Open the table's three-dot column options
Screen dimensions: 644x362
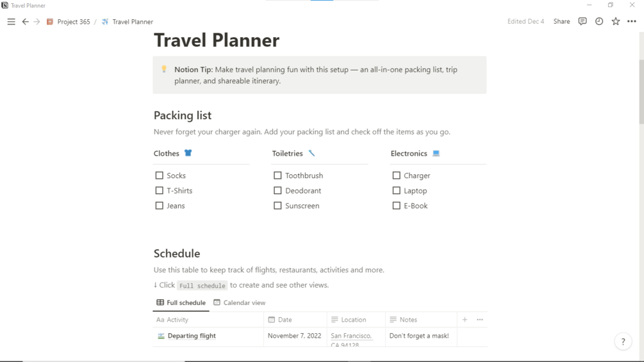(x=480, y=320)
